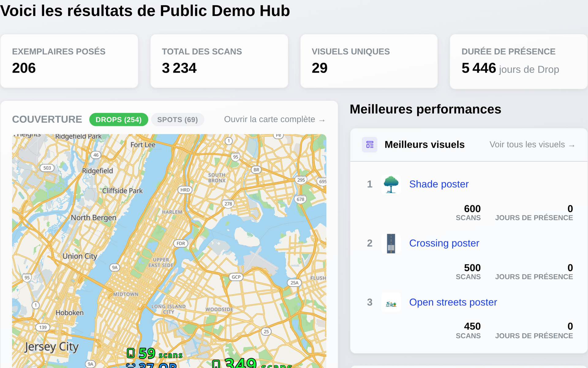Open the Open streets poster bike thumbnail

391,302
